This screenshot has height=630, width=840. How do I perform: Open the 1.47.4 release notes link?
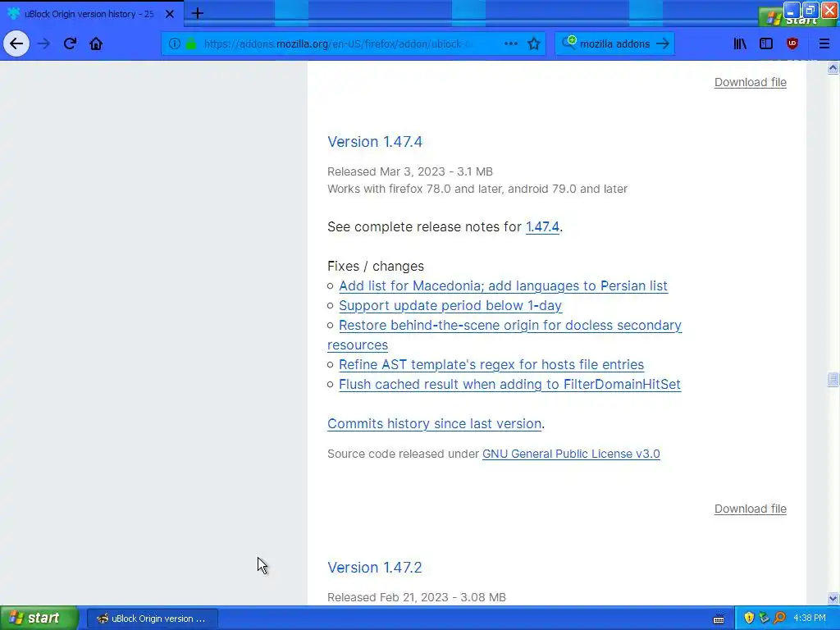point(542,226)
